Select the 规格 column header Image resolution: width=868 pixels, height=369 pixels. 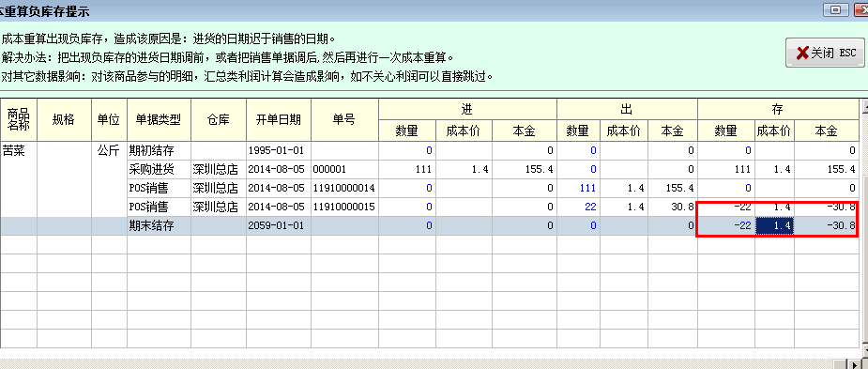click(x=64, y=119)
